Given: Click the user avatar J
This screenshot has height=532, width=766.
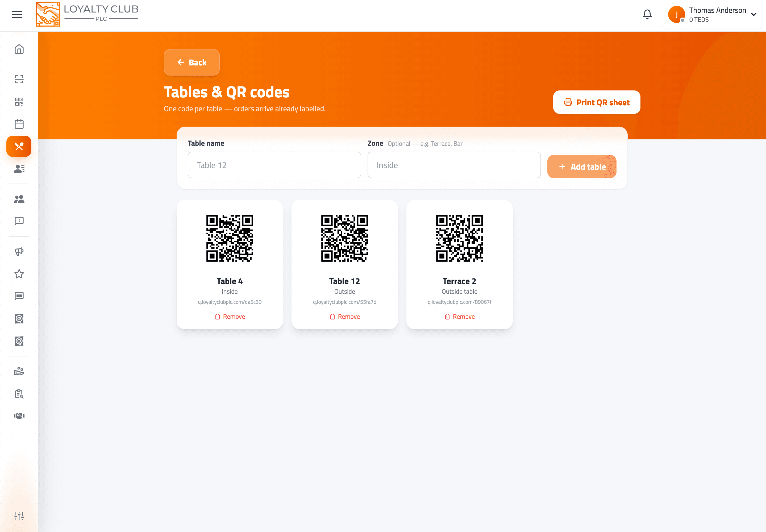Looking at the screenshot, I should click(x=676, y=14).
